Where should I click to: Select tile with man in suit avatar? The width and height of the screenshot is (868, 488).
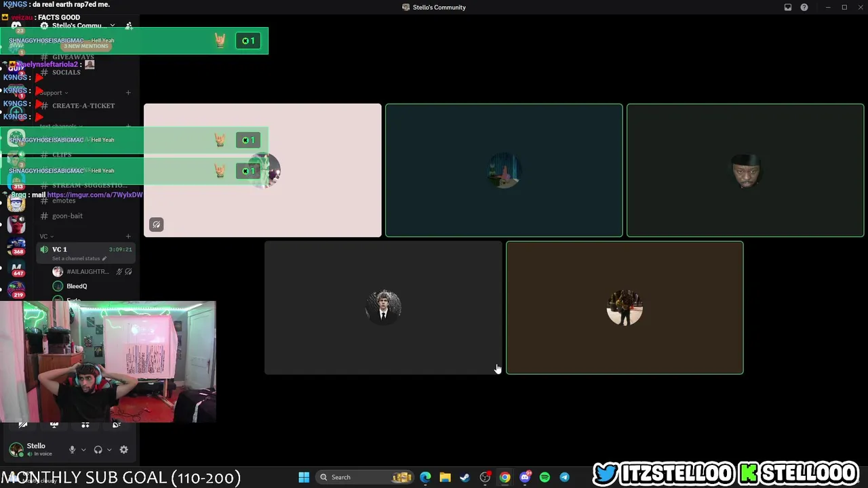coord(383,308)
